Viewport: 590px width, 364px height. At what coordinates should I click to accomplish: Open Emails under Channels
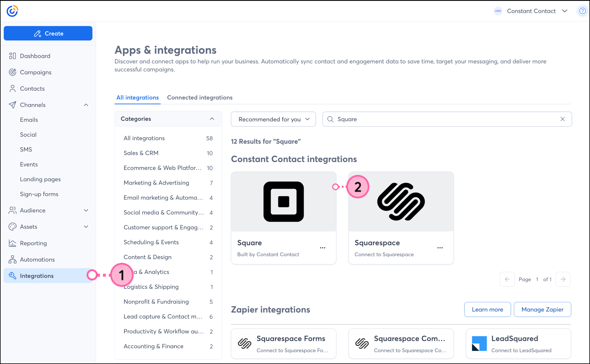29,120
